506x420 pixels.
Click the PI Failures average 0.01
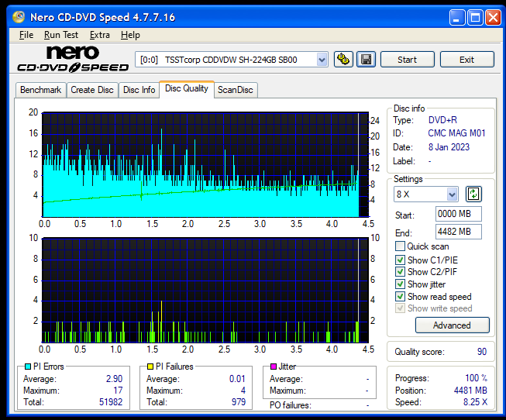(x=237, y=378)
